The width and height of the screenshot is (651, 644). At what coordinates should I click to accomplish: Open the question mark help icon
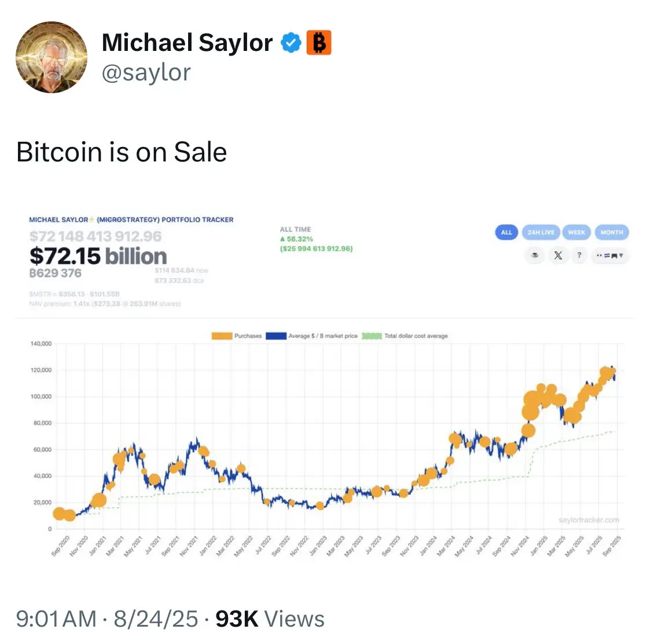coord(579,255)
